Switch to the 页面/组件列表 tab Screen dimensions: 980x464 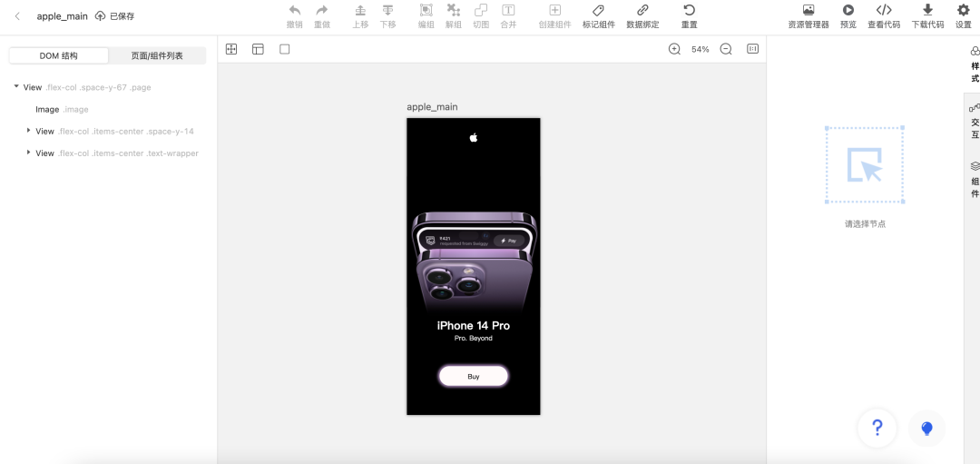[x=157, y=55]
